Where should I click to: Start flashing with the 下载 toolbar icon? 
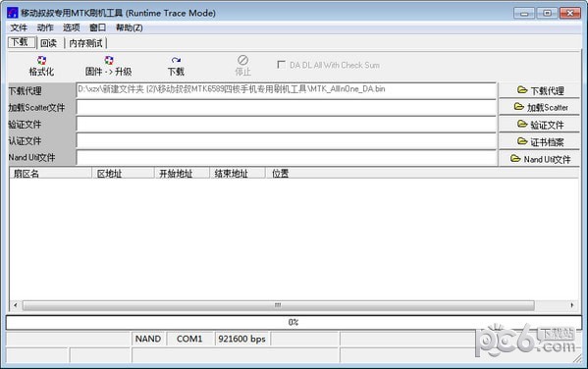coord(176,66)
